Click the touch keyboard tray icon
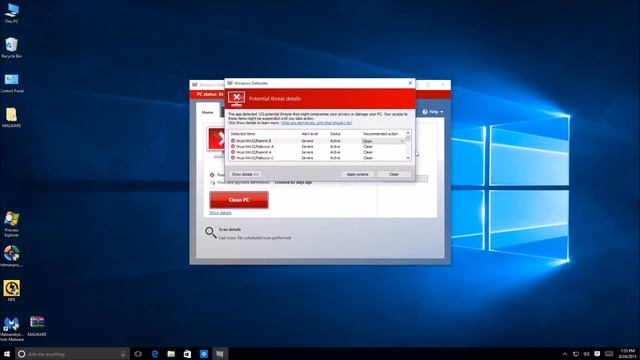Screen dimensions: 640x360 tap(609, 354)
